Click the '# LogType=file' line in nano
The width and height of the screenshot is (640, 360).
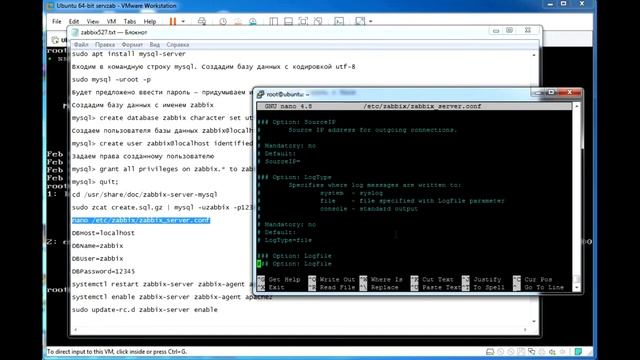pos(284,240)
